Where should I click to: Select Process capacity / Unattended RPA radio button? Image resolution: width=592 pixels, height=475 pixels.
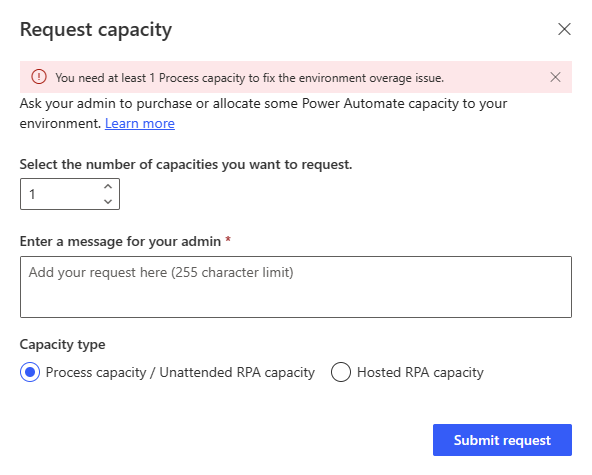[30, 372]
